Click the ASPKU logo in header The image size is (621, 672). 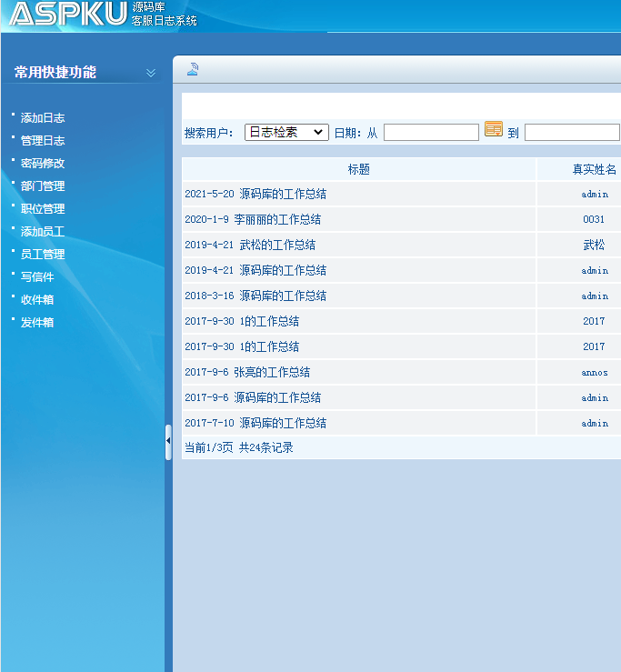tap(68, 14)
